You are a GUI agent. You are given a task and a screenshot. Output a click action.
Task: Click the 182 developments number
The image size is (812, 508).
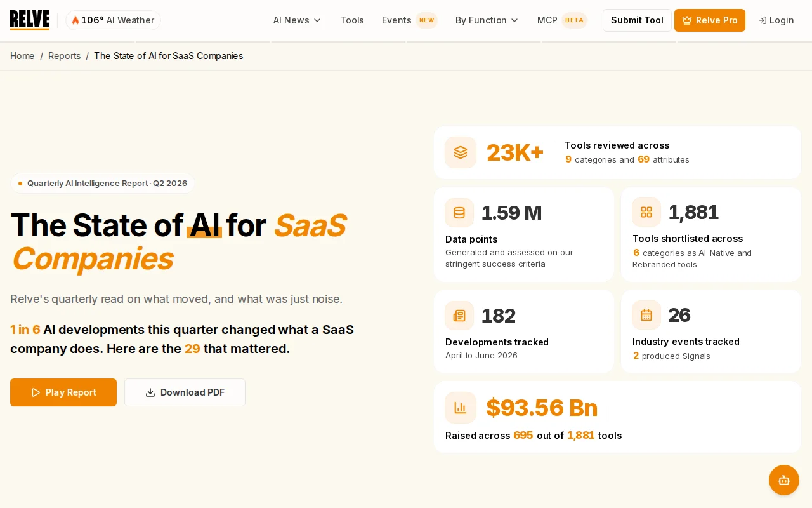point(499,316)
